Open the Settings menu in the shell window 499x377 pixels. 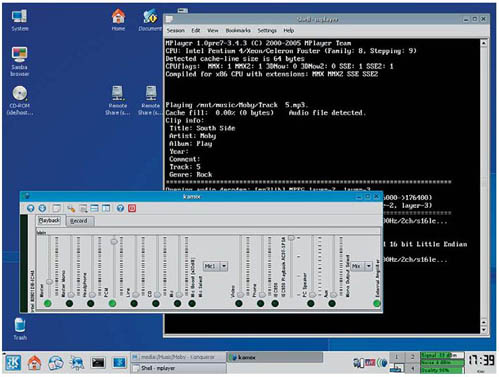267,30
